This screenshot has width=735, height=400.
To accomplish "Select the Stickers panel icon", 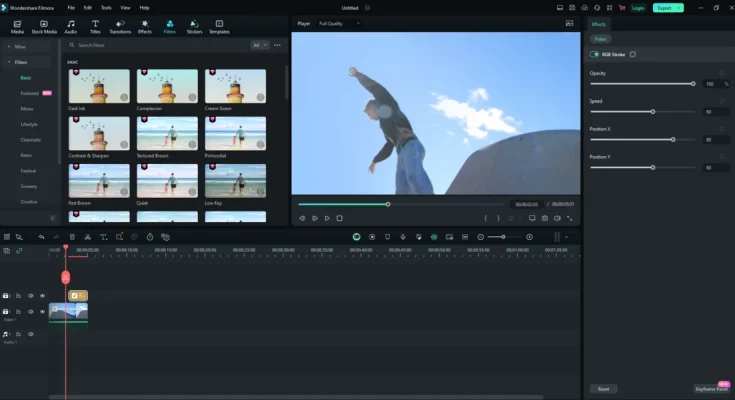I will point(194,25).
